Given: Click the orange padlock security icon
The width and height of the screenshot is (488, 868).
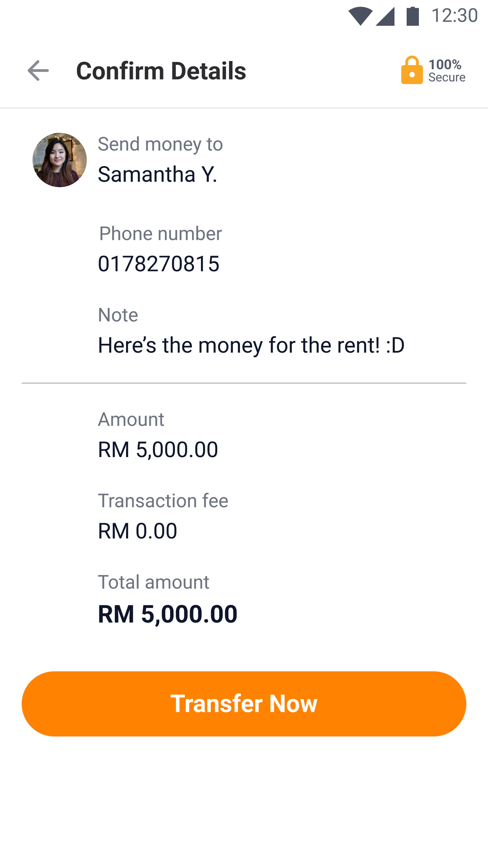Looking at the screenshot, I should click(411, 70).
